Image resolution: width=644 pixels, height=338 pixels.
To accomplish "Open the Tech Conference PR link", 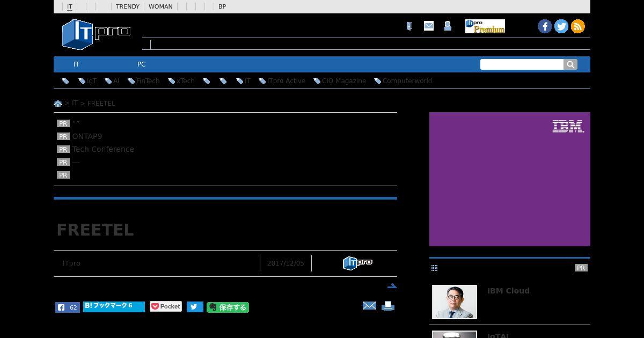I will (x=103, y=149).
